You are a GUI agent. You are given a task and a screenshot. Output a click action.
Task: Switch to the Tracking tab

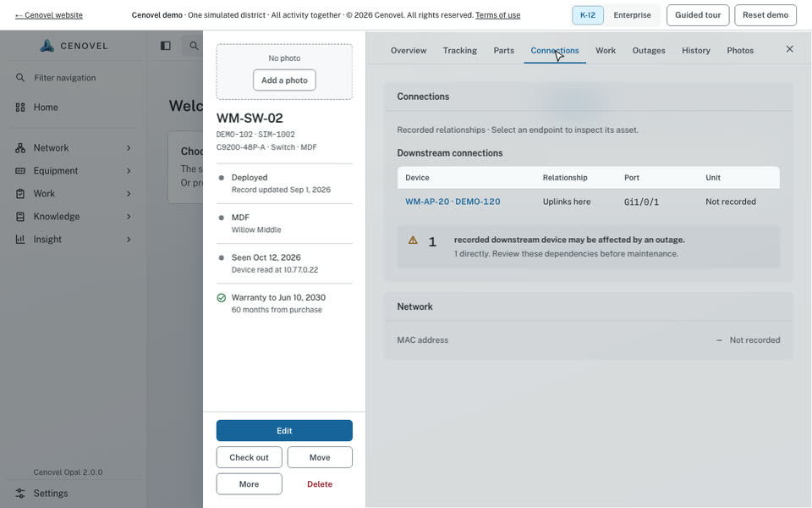pyautogui.click(x=460, y=50)
